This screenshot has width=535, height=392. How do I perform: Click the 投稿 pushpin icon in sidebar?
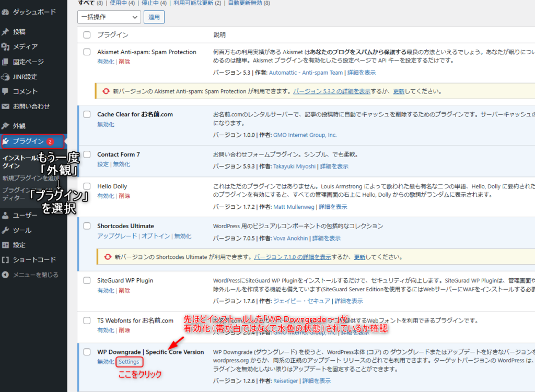[5, 32]
